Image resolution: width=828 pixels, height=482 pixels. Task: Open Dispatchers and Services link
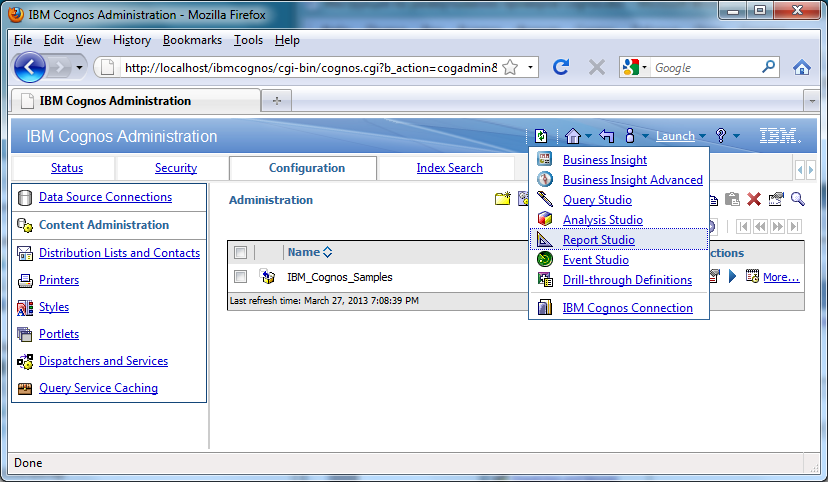[x=104, y=361]
